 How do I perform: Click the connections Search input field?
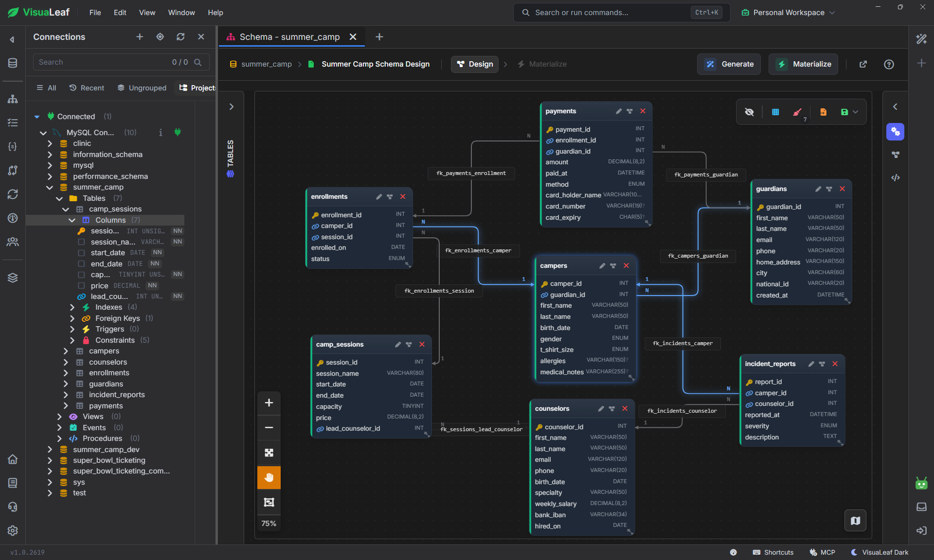click(x=121, y=62)
